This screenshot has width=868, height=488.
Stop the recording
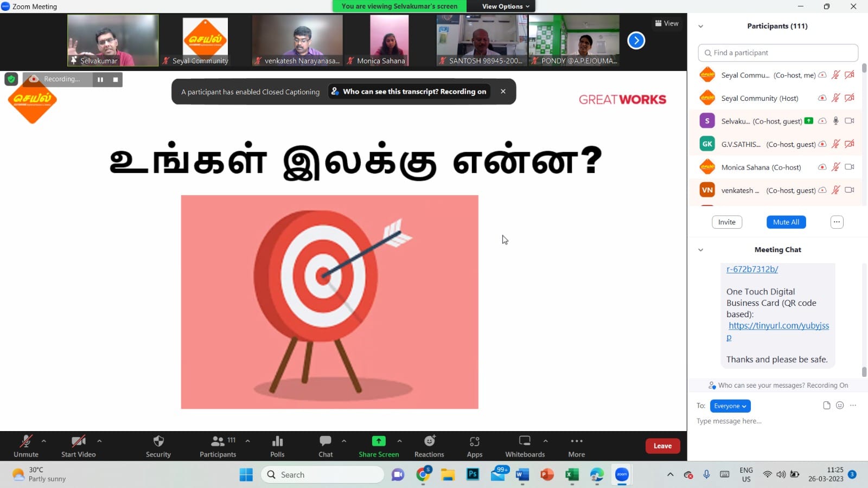[116, 80]
